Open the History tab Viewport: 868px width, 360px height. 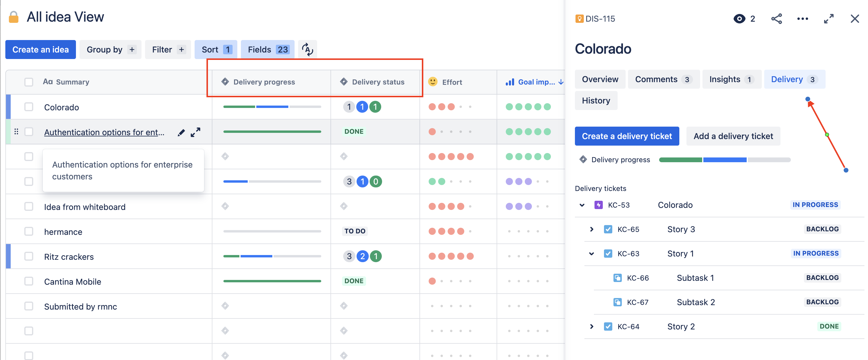596,100
